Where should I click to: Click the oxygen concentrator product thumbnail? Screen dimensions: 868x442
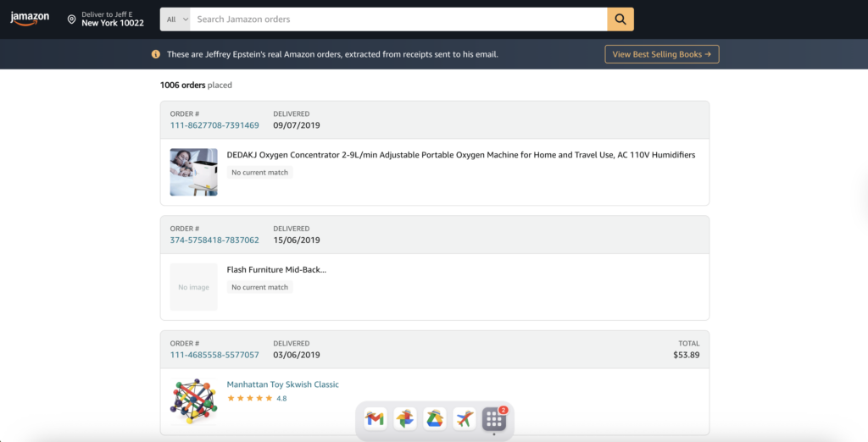[x=193, y=172]
